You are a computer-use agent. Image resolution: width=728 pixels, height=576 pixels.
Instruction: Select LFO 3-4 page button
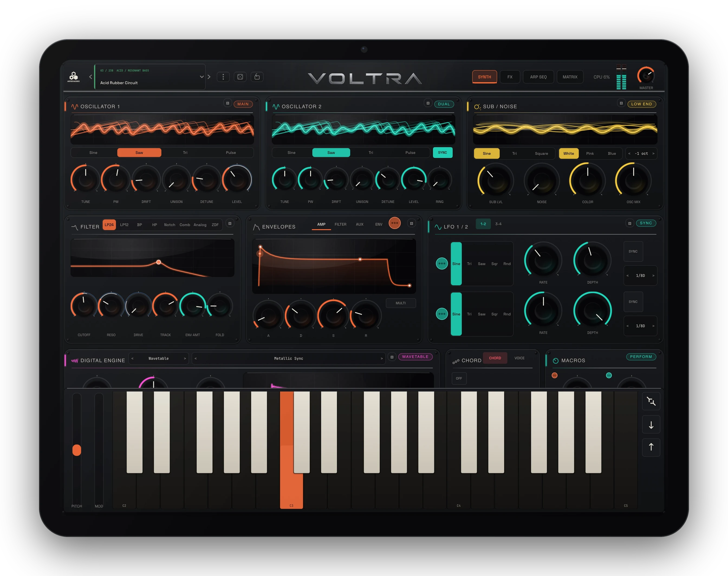pyautogui.click(x=498, y=224)
